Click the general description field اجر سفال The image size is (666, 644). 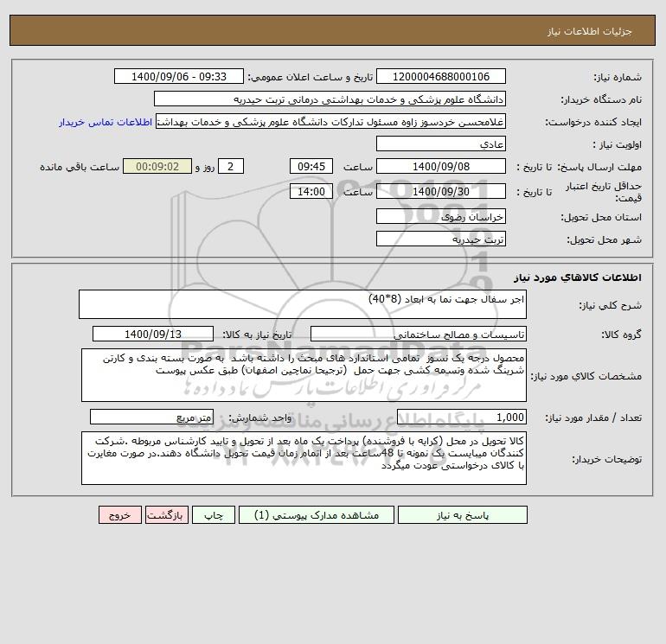(x=303, y=304)
